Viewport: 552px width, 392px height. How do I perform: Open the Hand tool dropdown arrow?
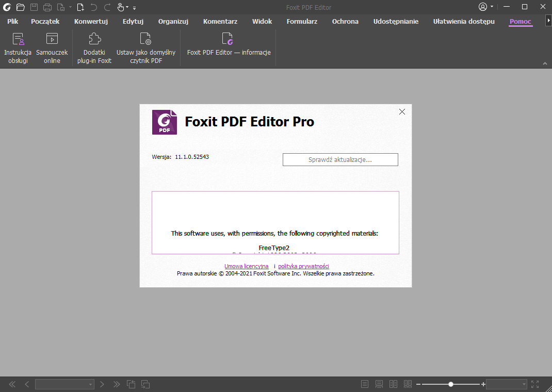[x=127, y=7]
